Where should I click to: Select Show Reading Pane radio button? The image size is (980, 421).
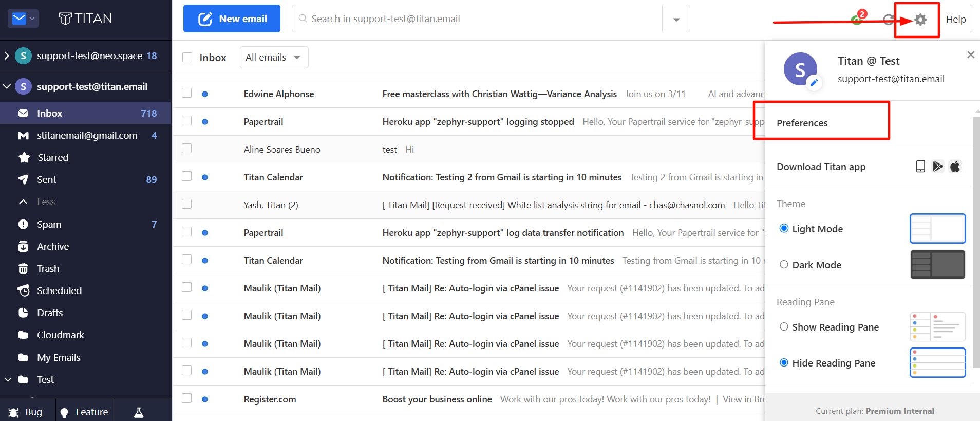[x=784, y=326]
